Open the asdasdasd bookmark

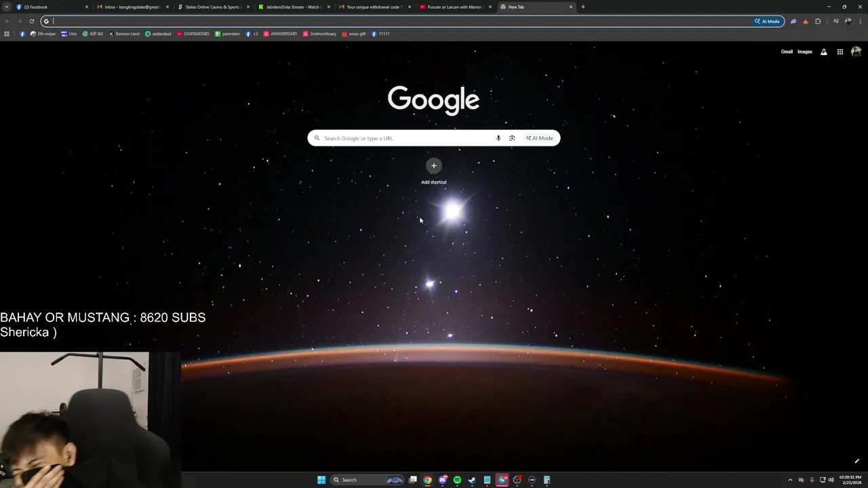[159, 34]
